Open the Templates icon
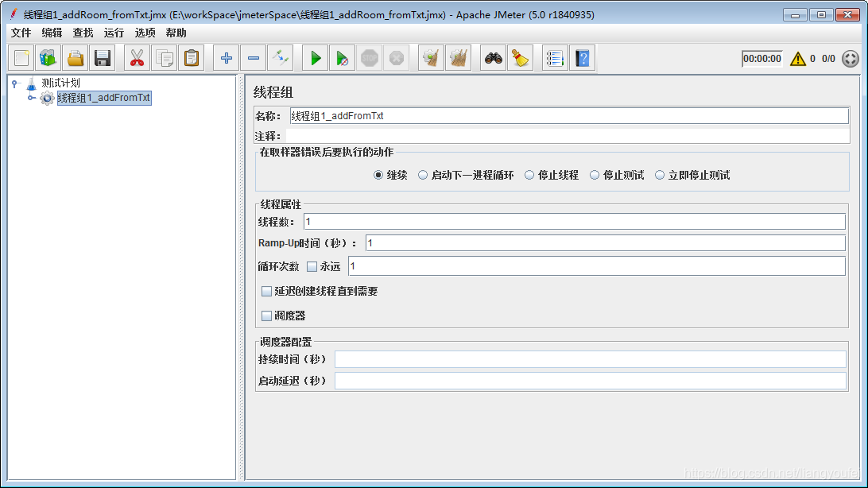Image resolution: width=868 pixels, height=488 pixels. pos(48,58)
